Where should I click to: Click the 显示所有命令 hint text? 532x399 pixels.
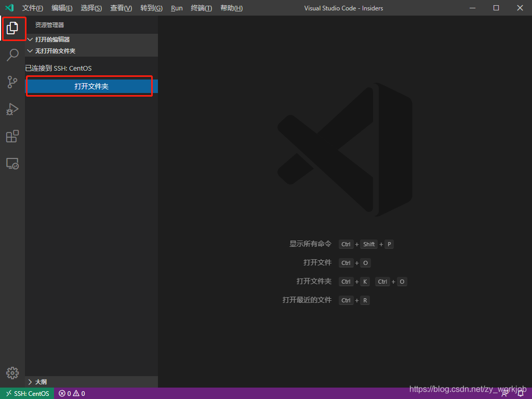[310, 244]
